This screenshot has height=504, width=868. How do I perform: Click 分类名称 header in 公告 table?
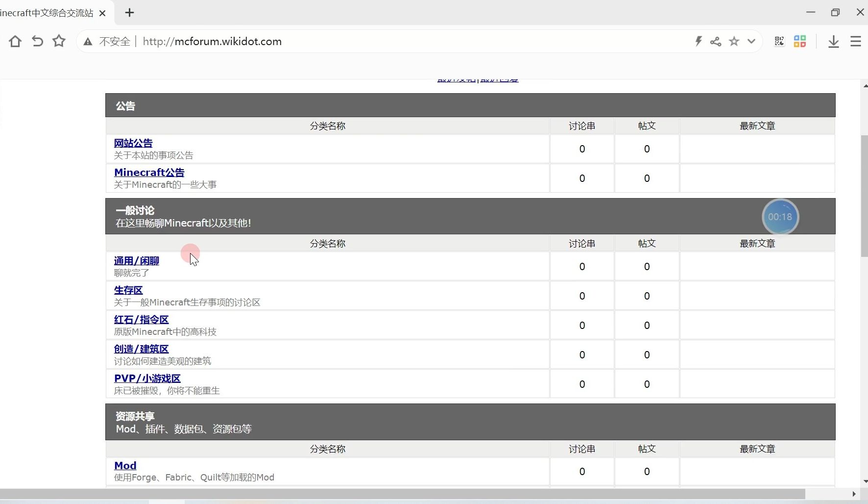(328, 126)
